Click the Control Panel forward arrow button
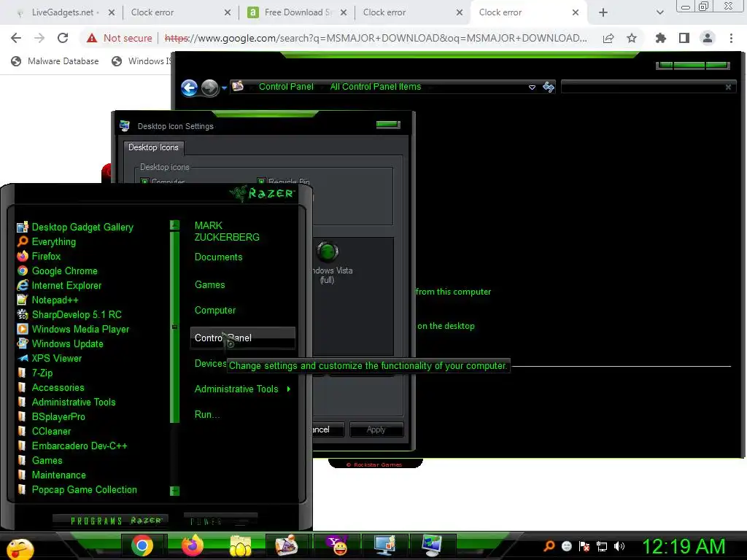The height and width of the screenshot is (560, 747). click(209, 87)
